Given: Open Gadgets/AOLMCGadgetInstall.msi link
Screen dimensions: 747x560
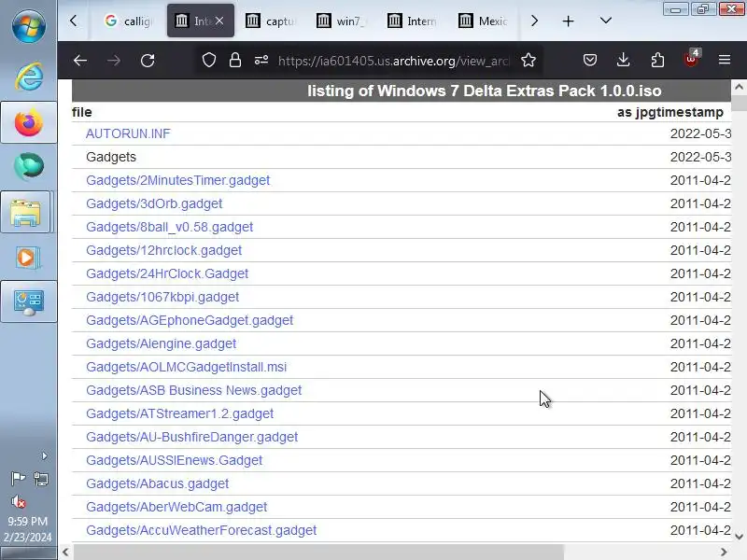Looking at the screenshot, I should [186, 367].
